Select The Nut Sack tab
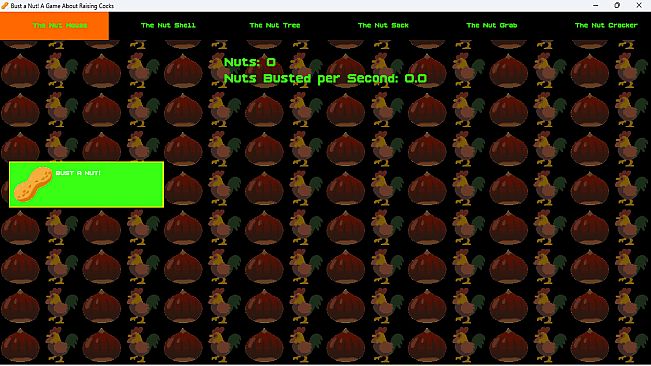This screenshot has width=651, height=366. [383, 25]
